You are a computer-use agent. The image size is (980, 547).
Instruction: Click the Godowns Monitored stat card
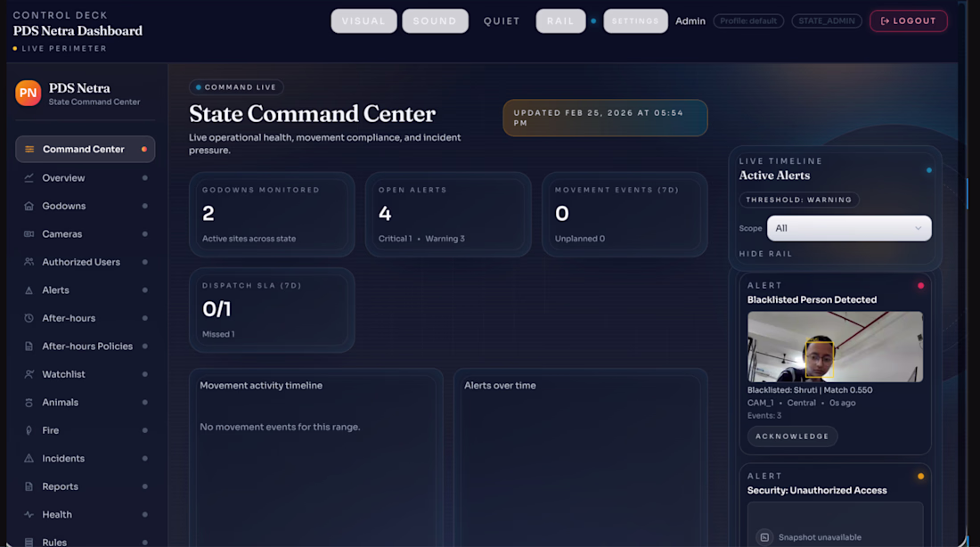tap(272, 215)
